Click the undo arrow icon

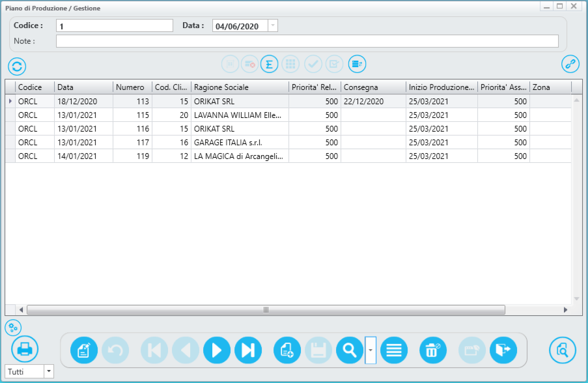tap(115, 350)
